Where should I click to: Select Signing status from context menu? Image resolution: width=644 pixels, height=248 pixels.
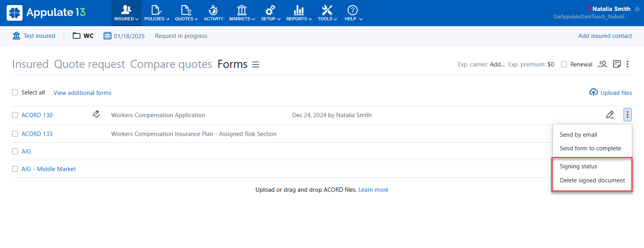578,166
